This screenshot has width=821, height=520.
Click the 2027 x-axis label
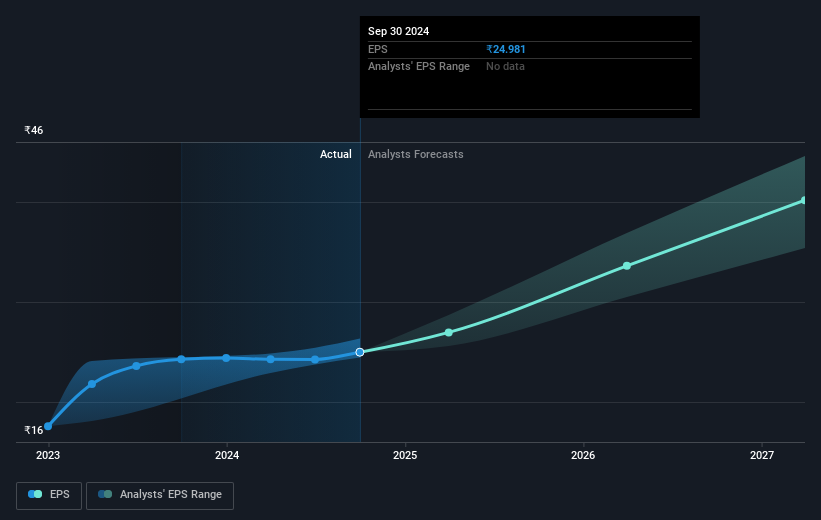762,456
